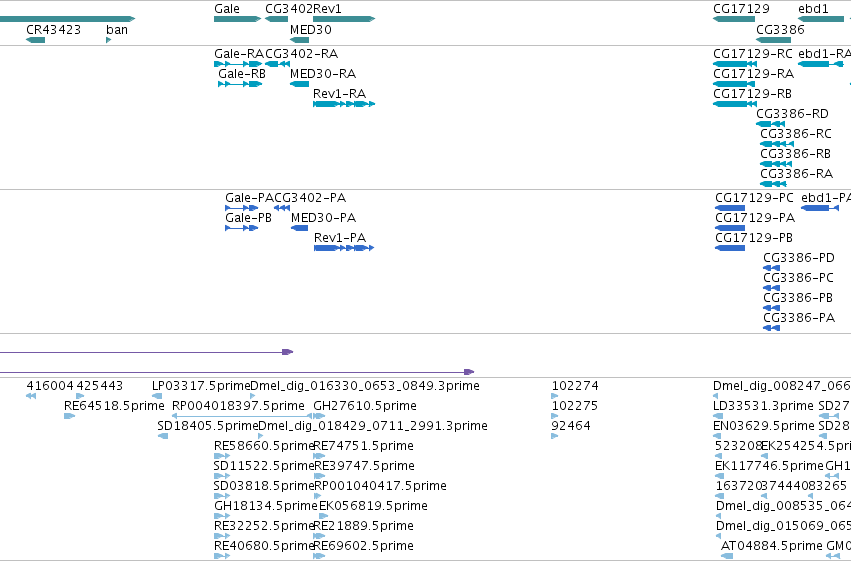This screenshot has width=851, height=561.
Task: Select feature 92464
Action: (554, 436)
